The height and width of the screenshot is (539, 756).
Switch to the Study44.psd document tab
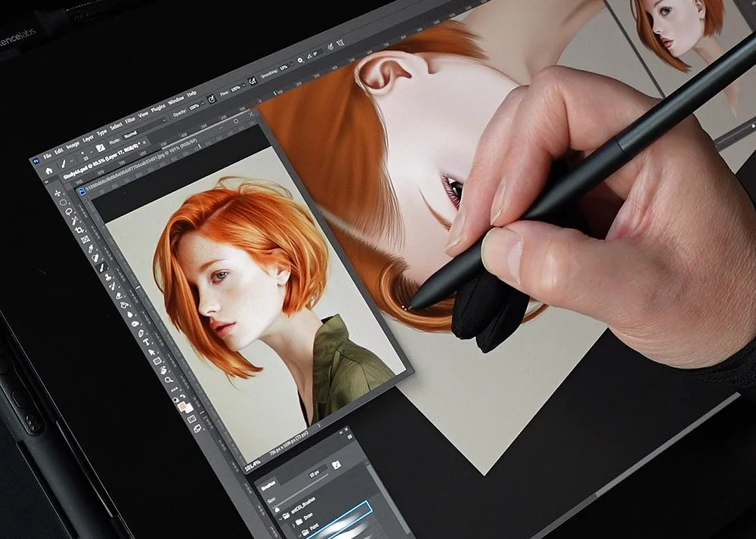pyautogui.click(x=102, y=161)
